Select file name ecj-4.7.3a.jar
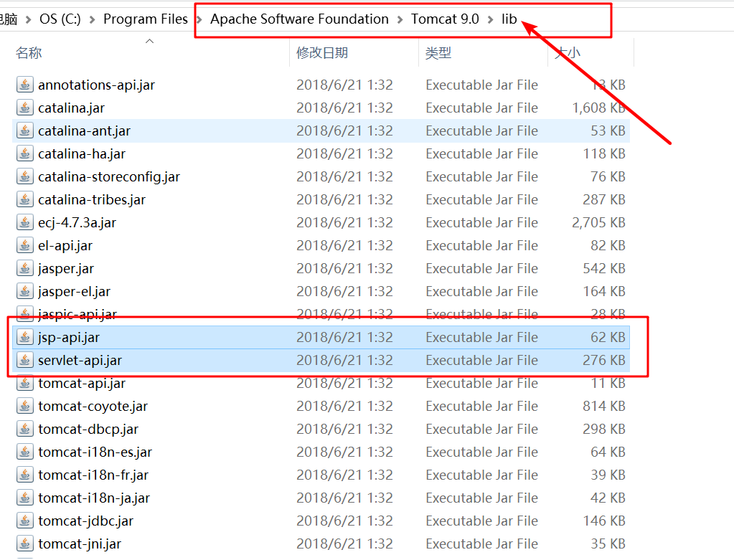 coord(77,223)
